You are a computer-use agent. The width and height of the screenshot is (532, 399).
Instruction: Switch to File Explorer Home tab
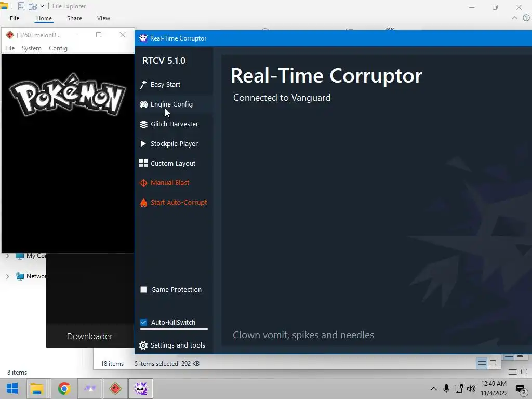pyautogui.click(x=44, y=18)
